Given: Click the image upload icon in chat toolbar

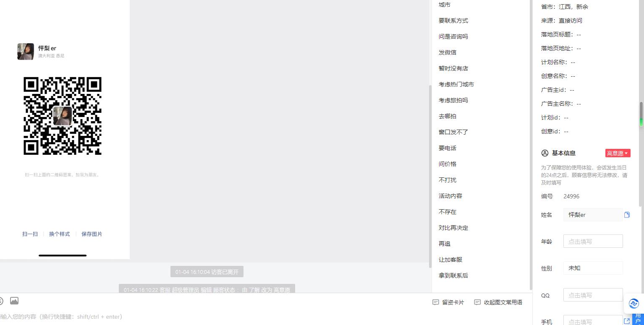Looking at the screenshot, I should point(14,301).
